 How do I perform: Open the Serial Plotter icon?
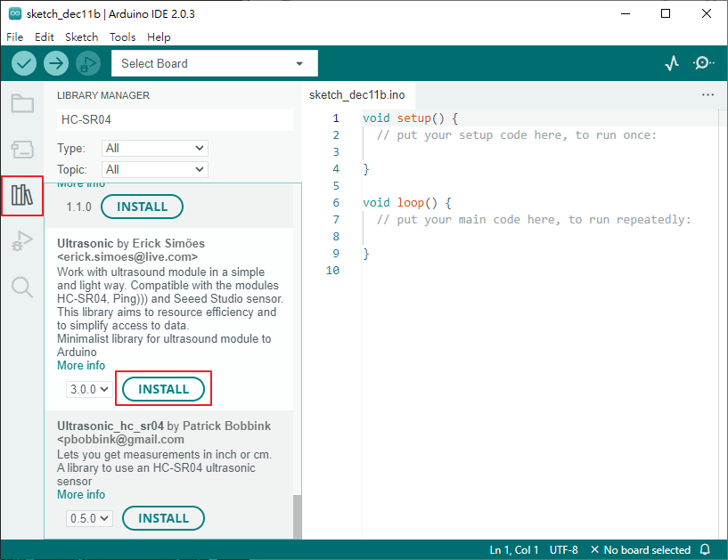point(672,63)
